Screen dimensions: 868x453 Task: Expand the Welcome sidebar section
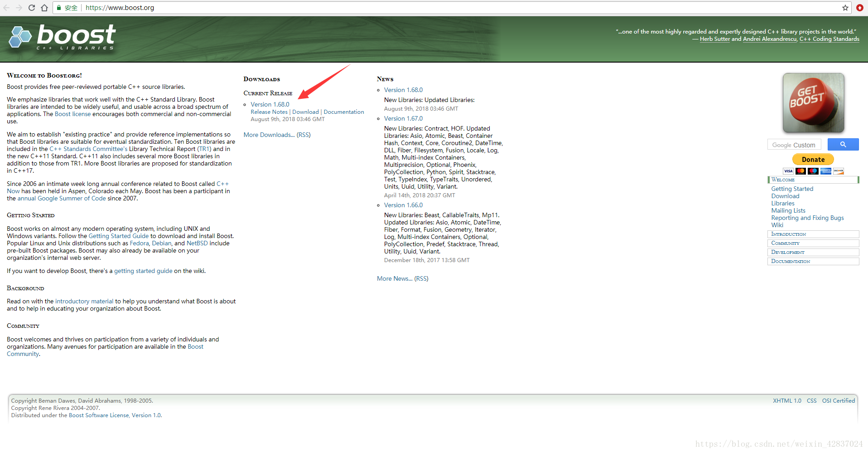pos(813,180)
